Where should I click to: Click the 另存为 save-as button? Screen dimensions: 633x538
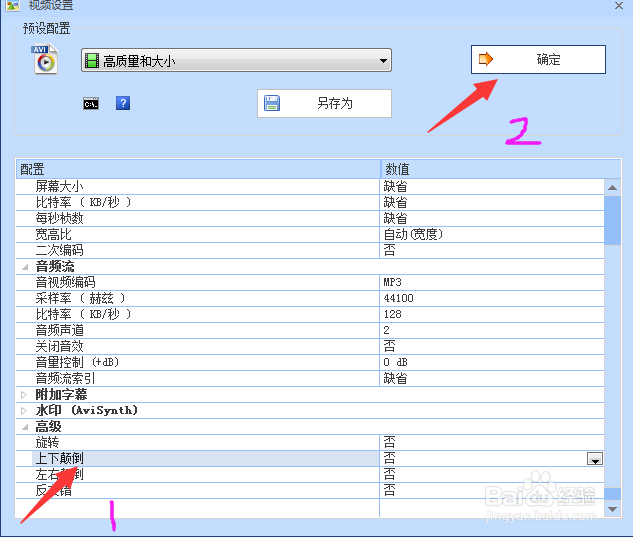click(324, 103)
